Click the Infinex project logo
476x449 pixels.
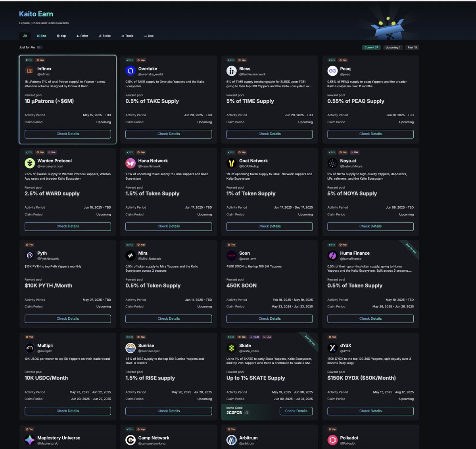tap(30, 71)
